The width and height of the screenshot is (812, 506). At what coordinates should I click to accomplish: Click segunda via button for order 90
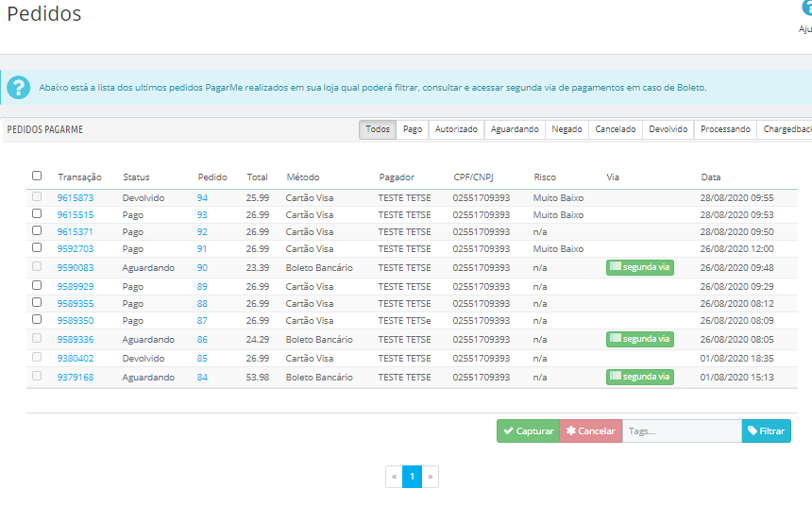click(x=640, y=267)
